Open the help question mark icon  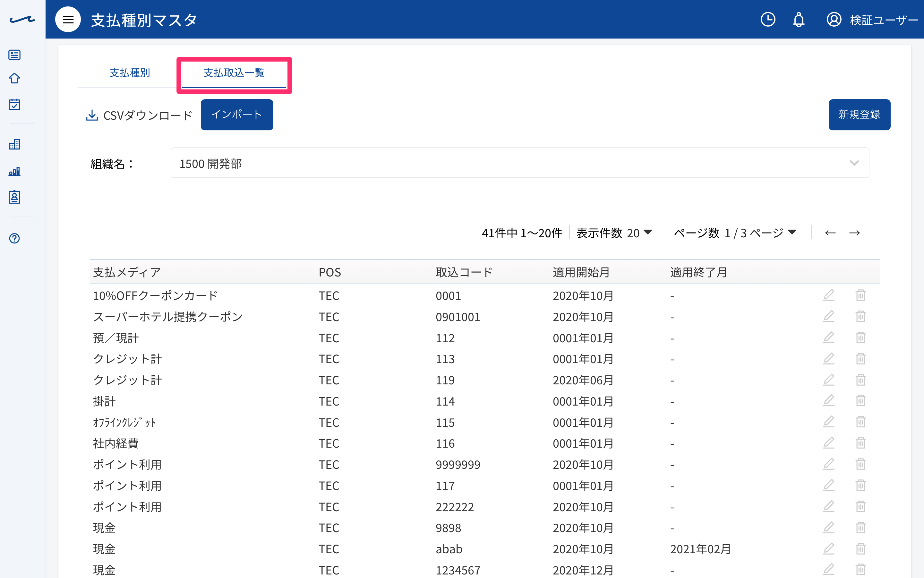14,239
